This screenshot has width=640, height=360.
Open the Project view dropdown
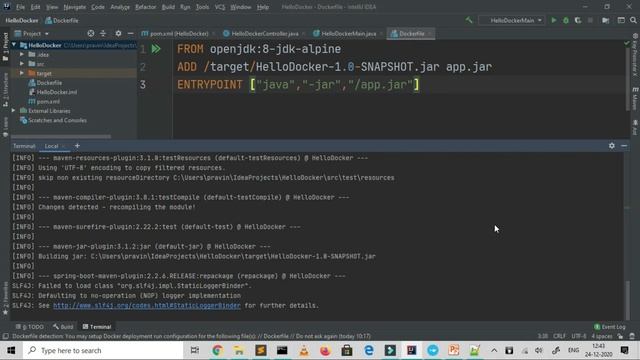pos(32,33)
